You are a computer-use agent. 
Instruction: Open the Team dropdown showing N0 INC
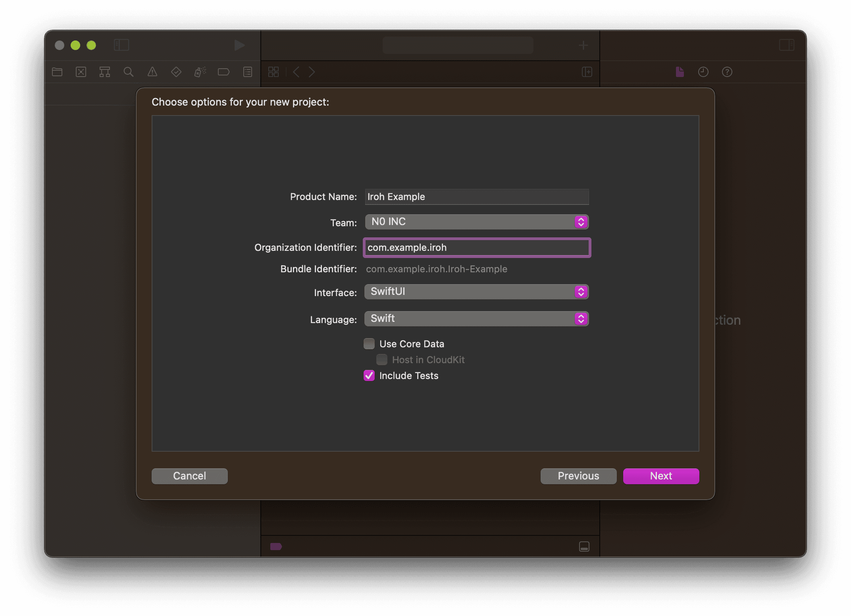coord(476,222)
